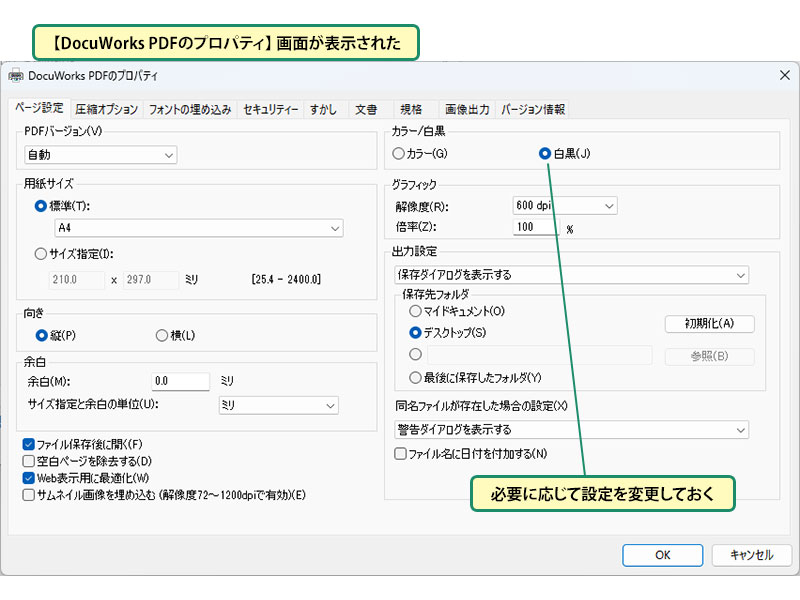This screenshot has width=800, height=600.
Task: Select the ページ設定 tab
Action: (x=39, y=108)
